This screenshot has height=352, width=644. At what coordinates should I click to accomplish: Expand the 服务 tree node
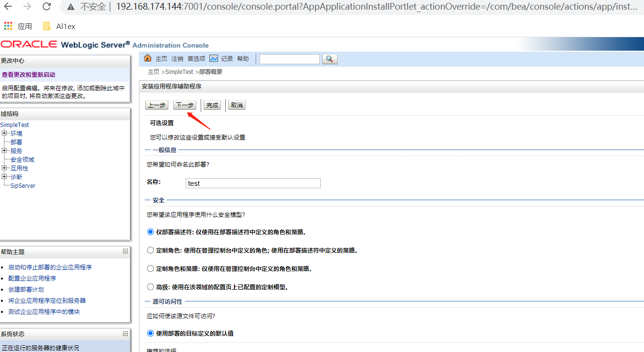4,151
